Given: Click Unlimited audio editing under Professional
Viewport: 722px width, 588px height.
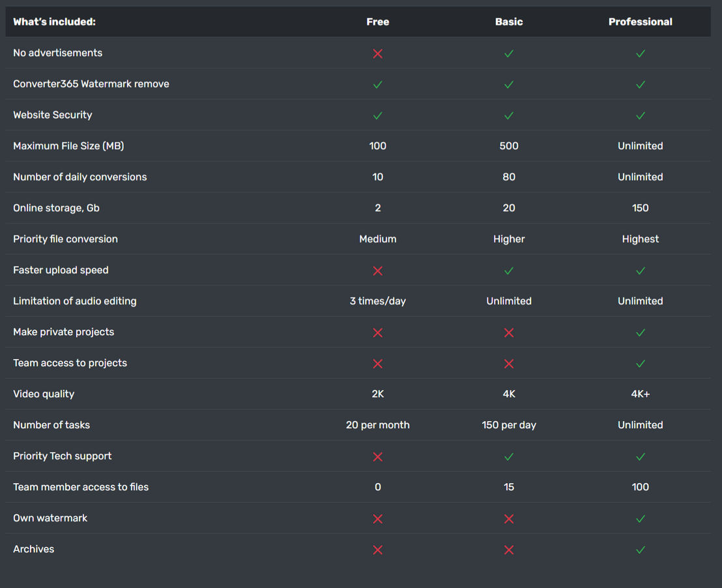Looking at the screenshot, I should coord(641,301).
